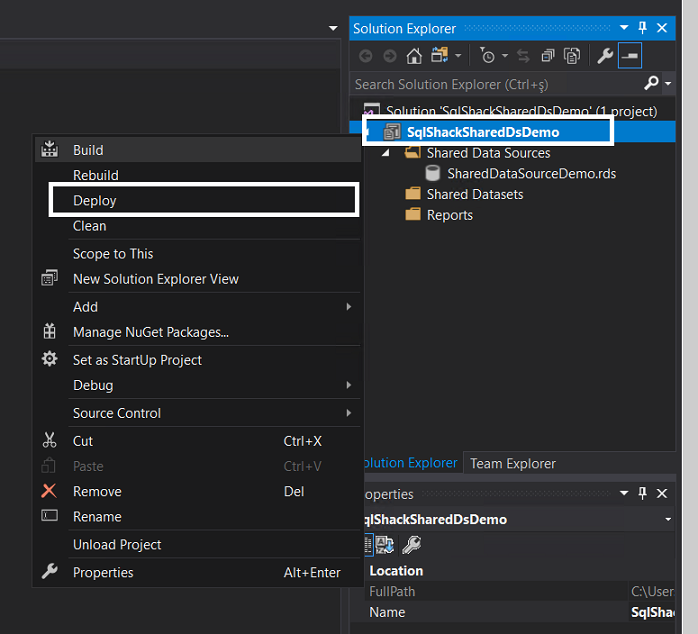
Task: Select the Shared Datasets folder
Action: [474, 194]
